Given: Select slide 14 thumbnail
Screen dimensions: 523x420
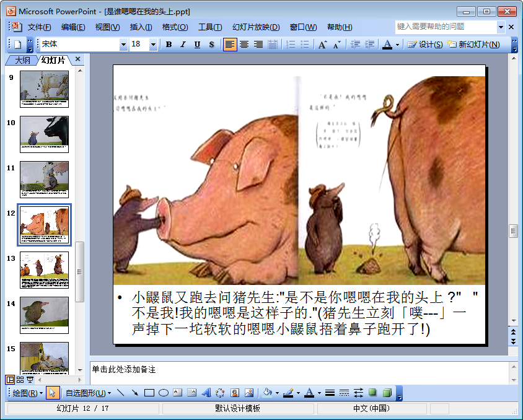Looking at the screenshot, I should click(x=45, y=315).
